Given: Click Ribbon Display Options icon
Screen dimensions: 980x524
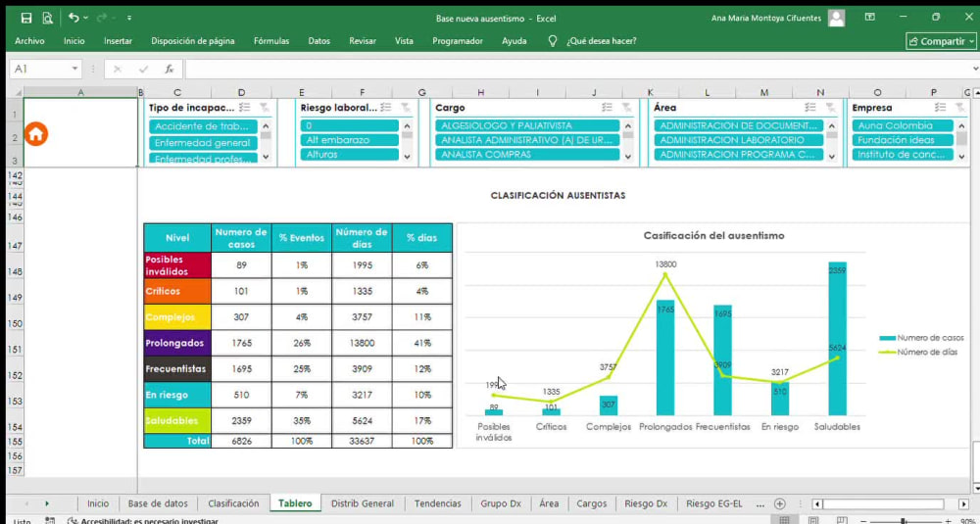Looking at the screenshot, I should pyautogui.click(x=869, y=18).
